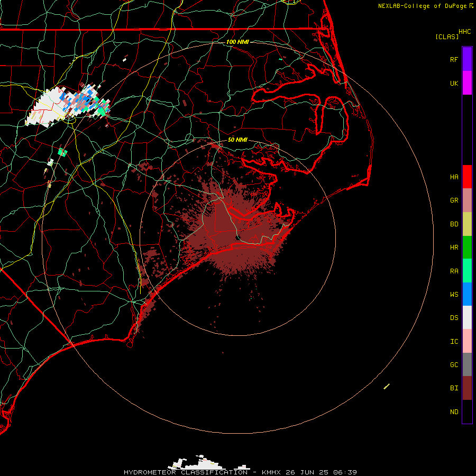Click the '[CLAS]' legend header
Viewport: 476px width, 476px height.
447,36
